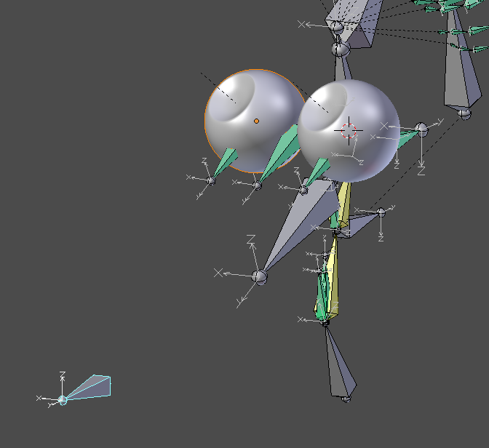Click the red-white 3D cursor circle
Image resolution: width=489 pixels, height=448 pixels.
[x=349, y=131]
